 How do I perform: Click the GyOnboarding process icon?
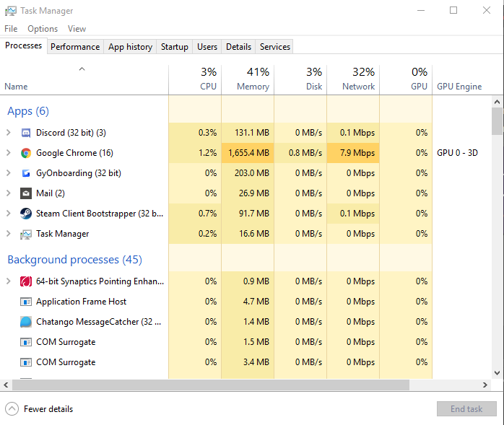point(26,173)
